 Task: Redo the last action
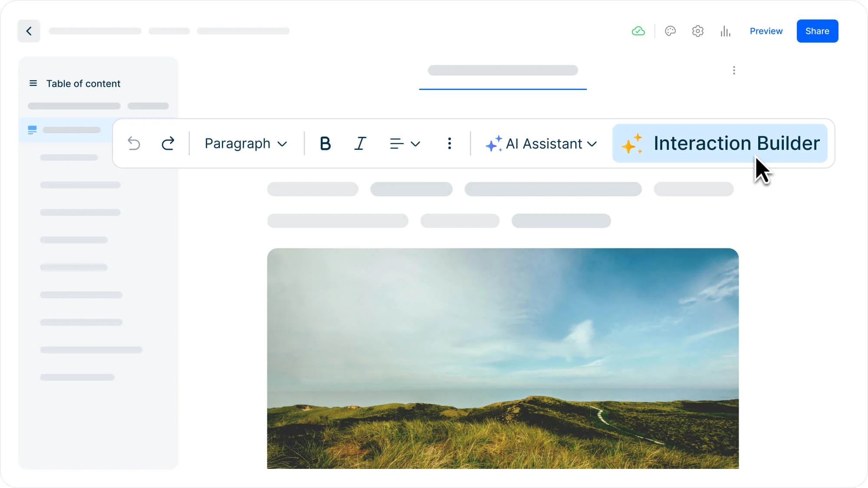click(168, 143)
